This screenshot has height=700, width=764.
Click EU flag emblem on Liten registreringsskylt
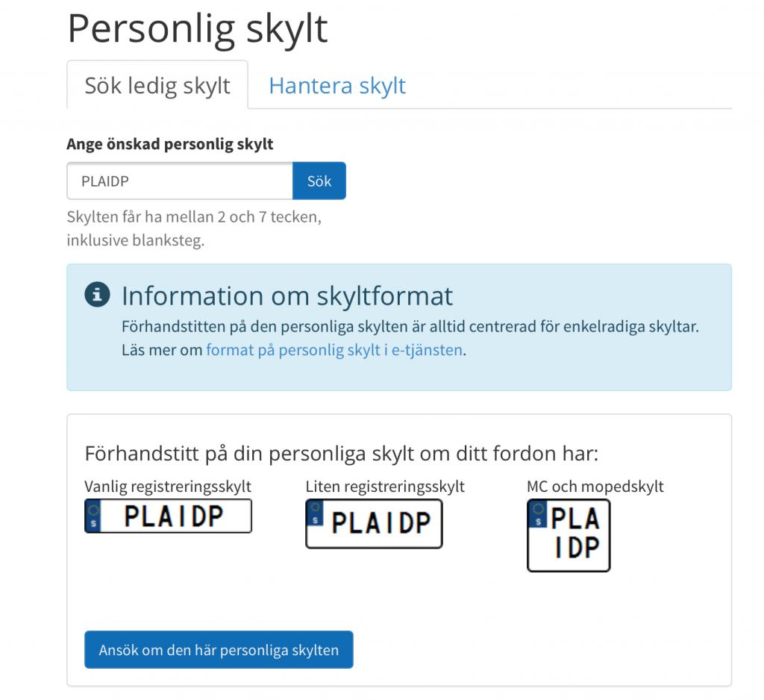316,513
